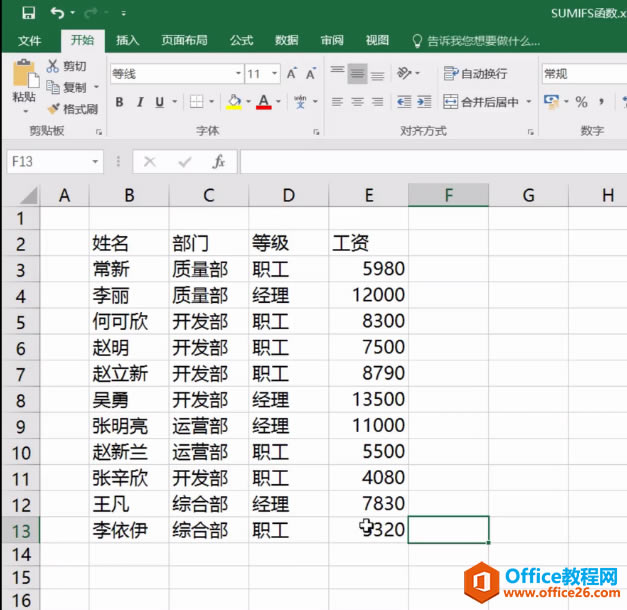Click the text orientation icon
The image size is (627, 610).
[404, 73]
